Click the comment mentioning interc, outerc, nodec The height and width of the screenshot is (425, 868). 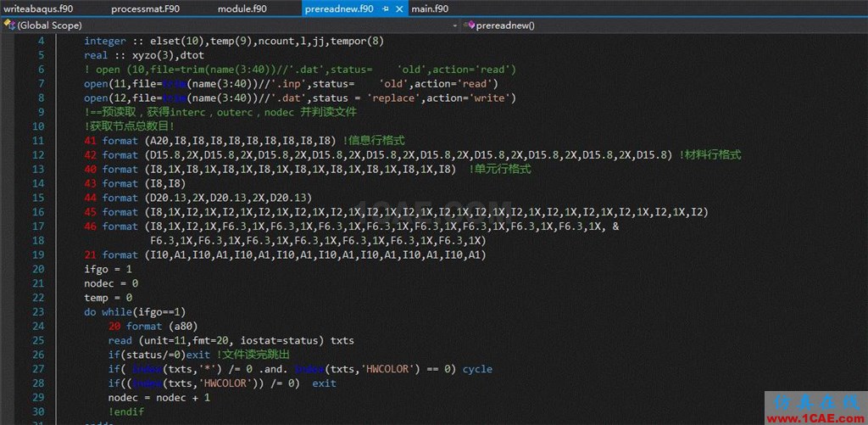(x=220, y=113)
